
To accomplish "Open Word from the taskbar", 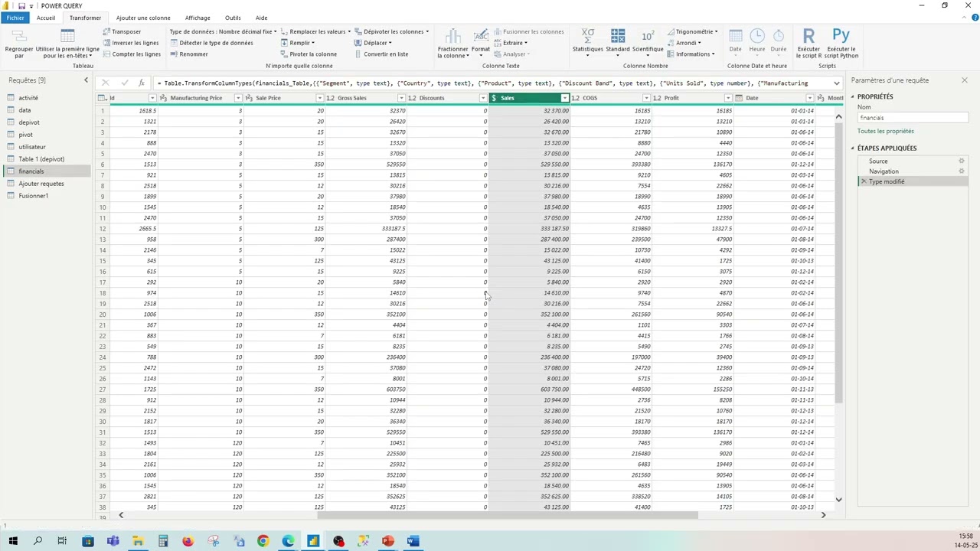I will click(x=413, y=542).
